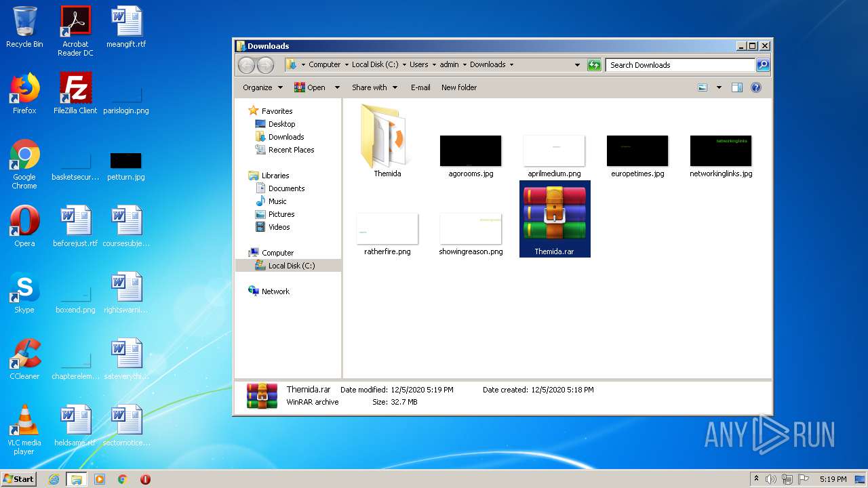The height and width of the screenshot is (488, 868).
Task: Click the taskbar clock 5:19 PM
Action: [833, 479]
